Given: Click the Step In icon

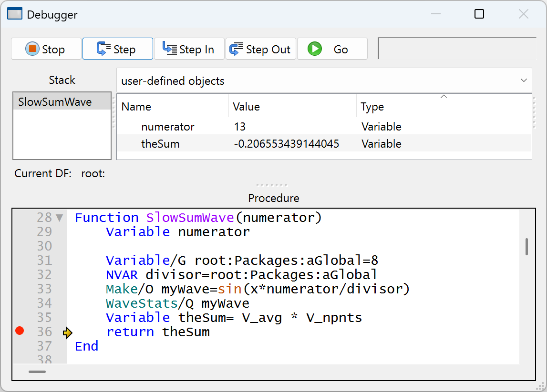Looking at the screenshot, I should pyautogui.click(x=170, y=49).
